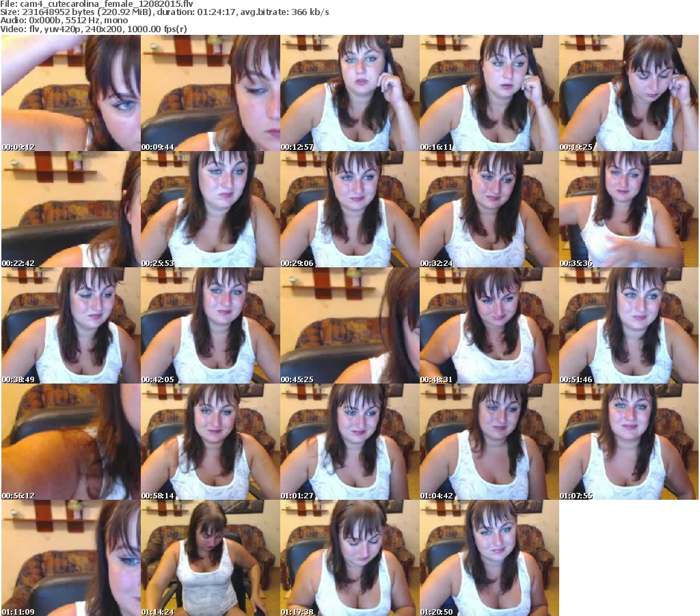
Task: Choose the frame timestamped 00:25:53
Action: click(x=211, y=209)
